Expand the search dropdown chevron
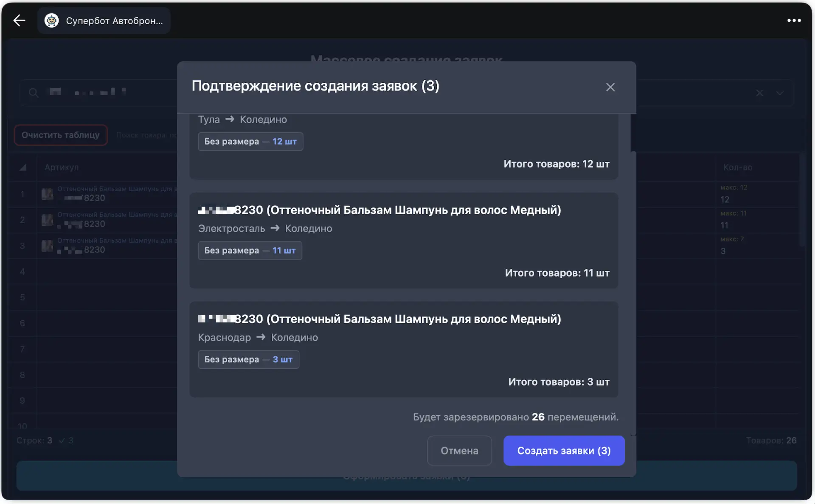Screen dimensions: 815x504 tap(780, 93)
